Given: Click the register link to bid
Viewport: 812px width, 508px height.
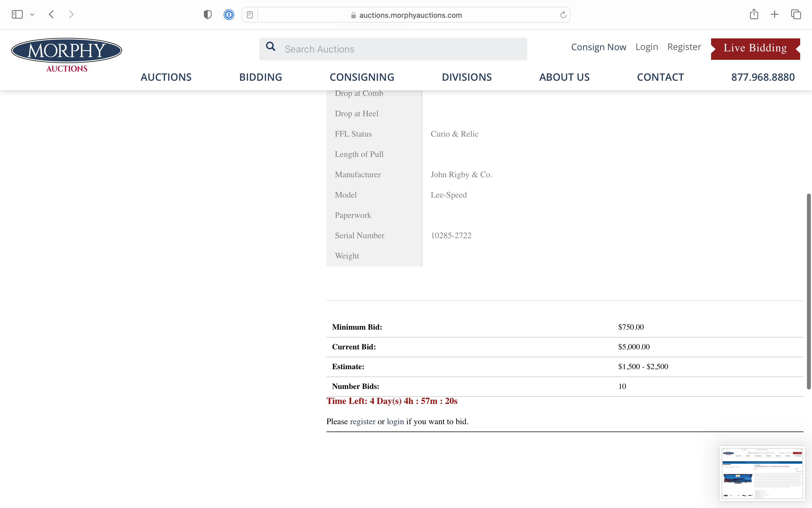Looking at the screenshot, I should click(363, 421).
